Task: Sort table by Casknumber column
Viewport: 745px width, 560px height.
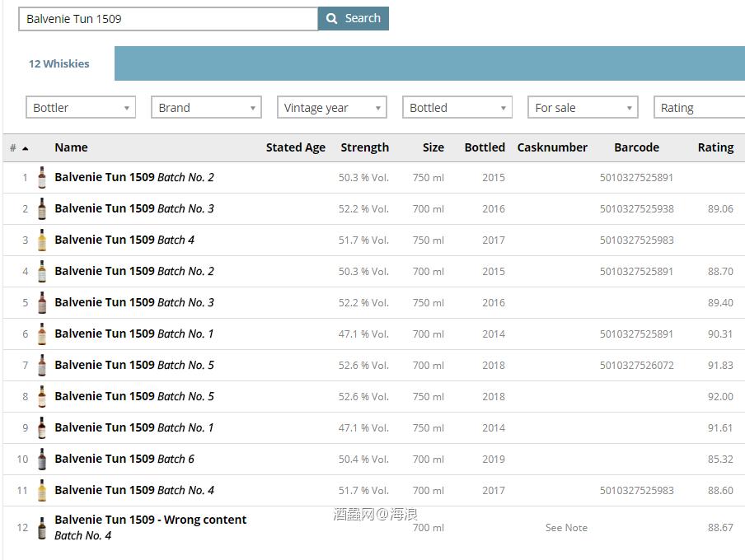Action: (552, 147)
